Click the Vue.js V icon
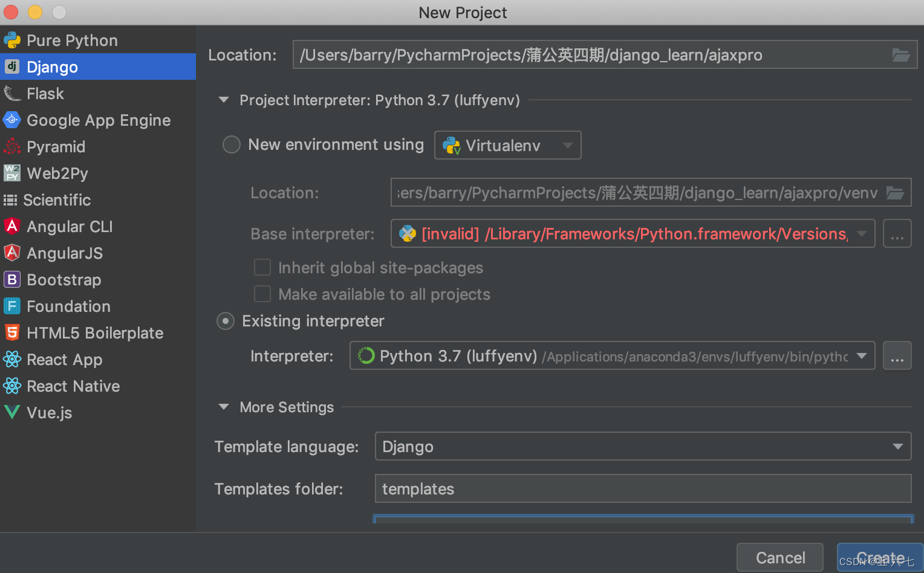Image resolution: width=924 pixels, height=573 pixels. [x=12, y=412]
